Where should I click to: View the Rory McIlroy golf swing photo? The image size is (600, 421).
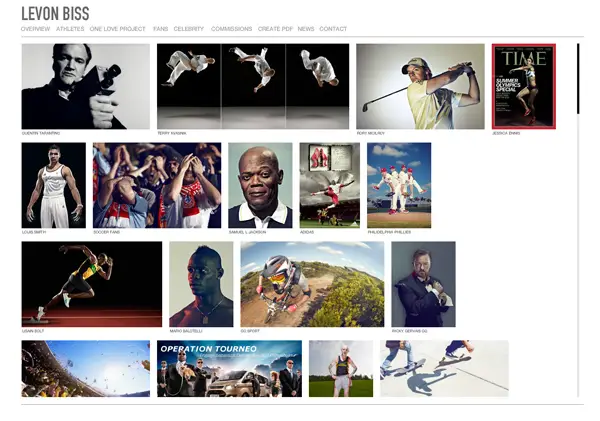pyautogui.click(x=420, y=86)
